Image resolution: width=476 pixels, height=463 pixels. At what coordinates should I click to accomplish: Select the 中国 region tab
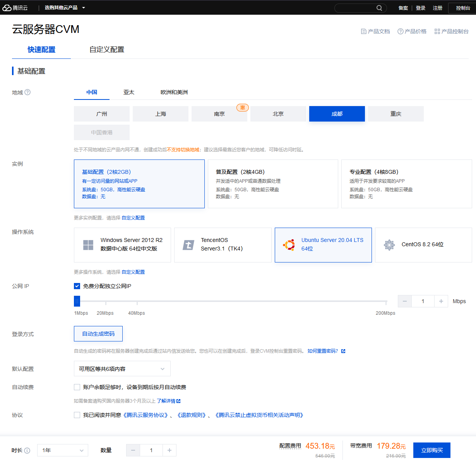pos(92,92)
